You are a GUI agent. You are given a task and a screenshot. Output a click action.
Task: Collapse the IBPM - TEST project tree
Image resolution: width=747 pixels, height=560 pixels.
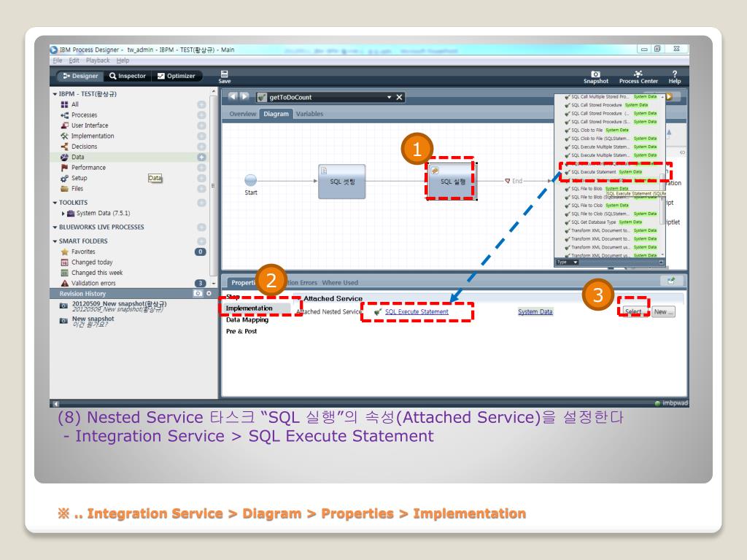pyautogui.click(x=55, y=94)
